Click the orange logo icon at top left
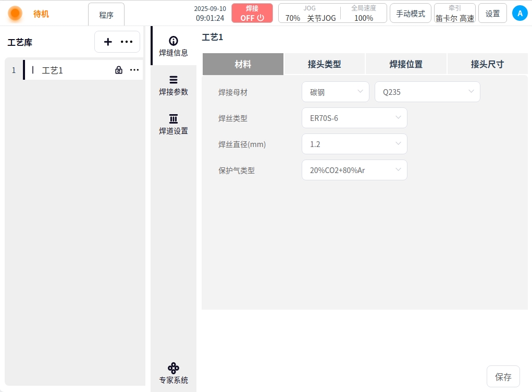Screen dimensions: 532x392 tap(15, 14)
